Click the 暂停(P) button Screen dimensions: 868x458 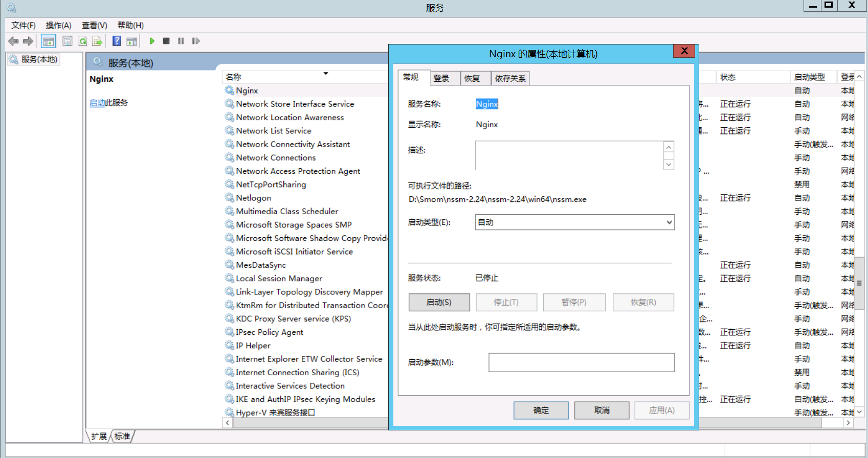pyautogui.click(x=574, y=302)
